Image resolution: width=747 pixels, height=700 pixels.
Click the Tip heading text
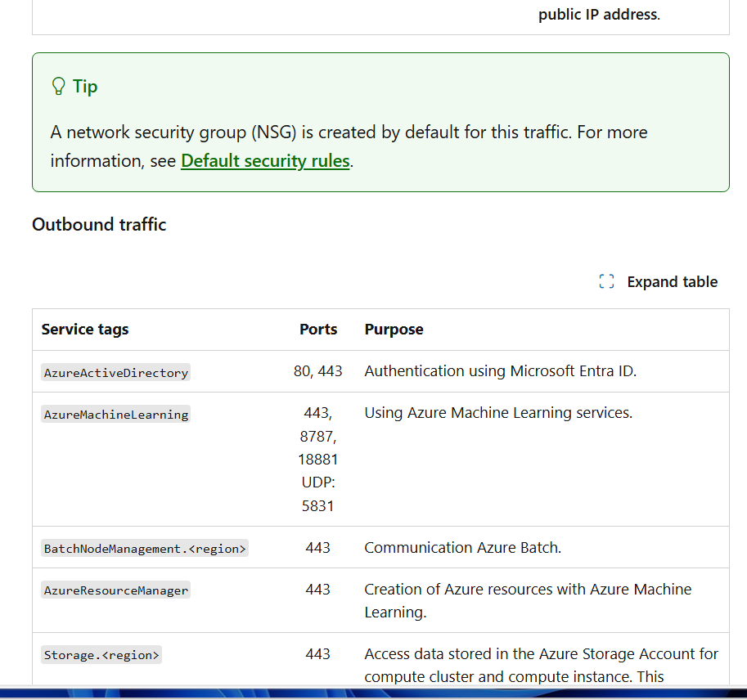85,87
